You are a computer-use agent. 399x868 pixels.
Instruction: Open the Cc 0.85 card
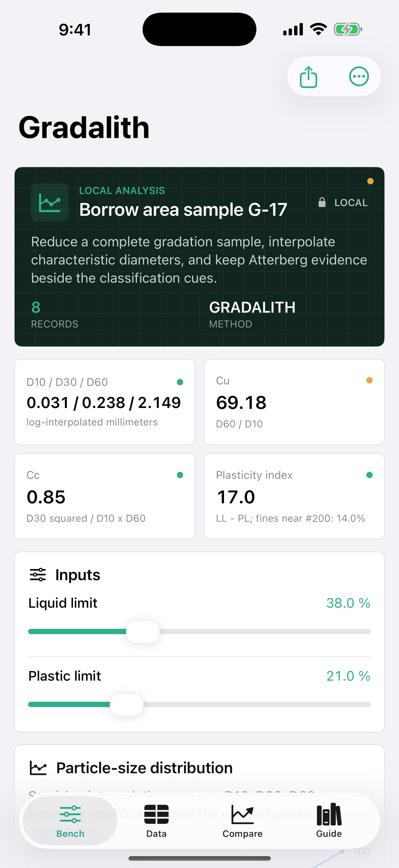click(x=105, y=496)
